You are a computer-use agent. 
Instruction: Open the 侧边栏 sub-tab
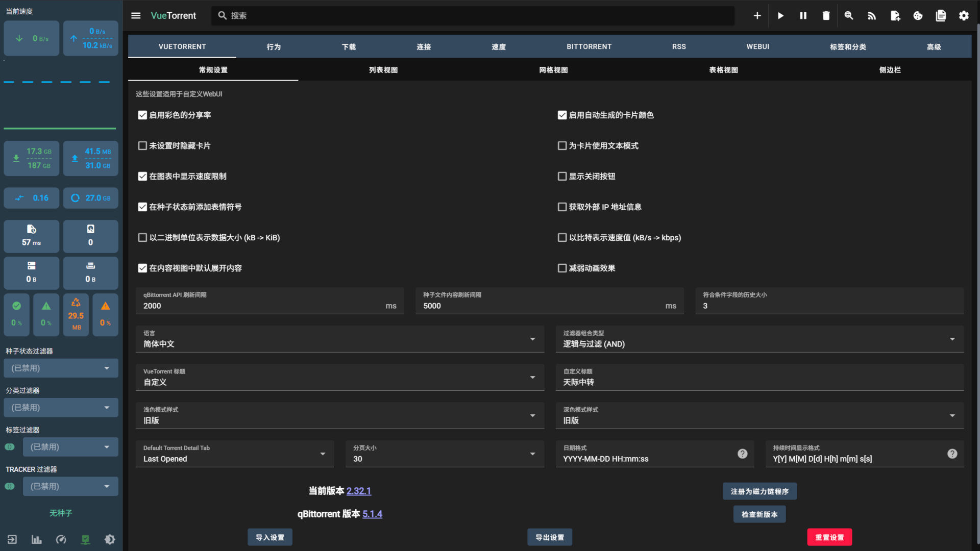[x=890, y=70]
